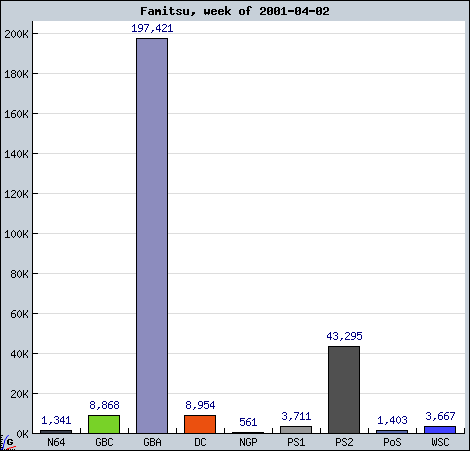Select the green GBC bar
470x451 pixels.
click(x=104, y=424)
